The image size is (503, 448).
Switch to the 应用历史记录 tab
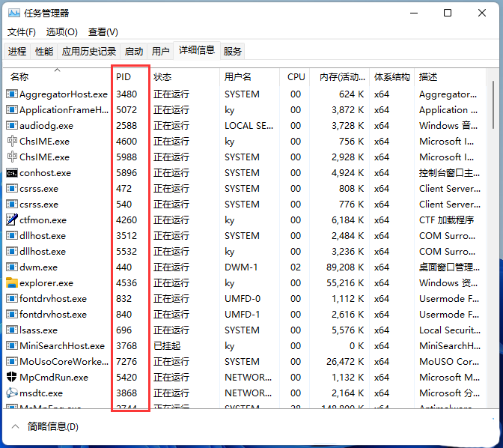[89, 52]
